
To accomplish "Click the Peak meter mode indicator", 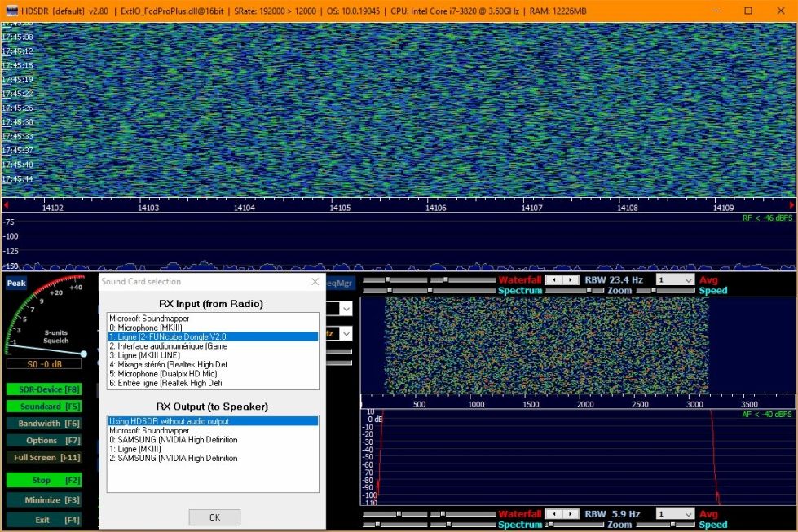I will coord(16,284).
